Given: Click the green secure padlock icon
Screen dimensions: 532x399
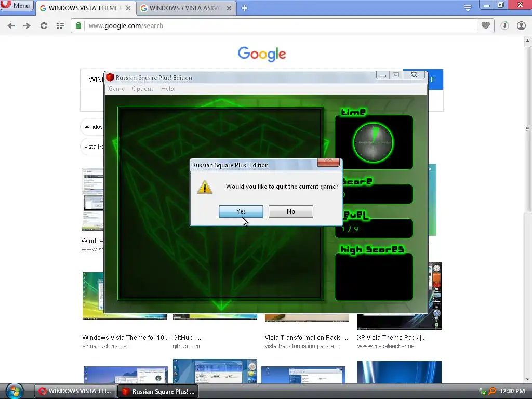Looking at the screenshot, I should coord(78,26).
